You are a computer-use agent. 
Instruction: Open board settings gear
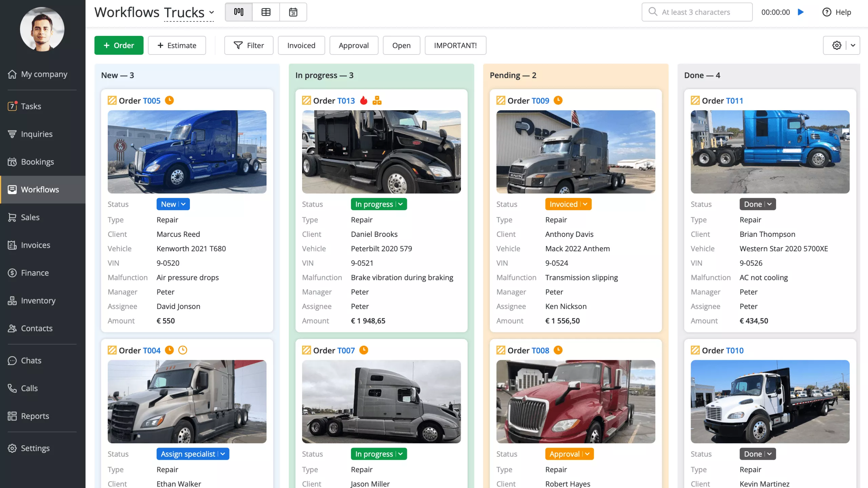click(836, 45)
